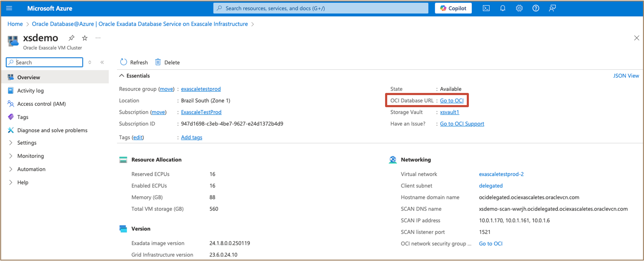Open the JSON View link
This screenshot has width=644, height=261.
(x=626, y=76)
